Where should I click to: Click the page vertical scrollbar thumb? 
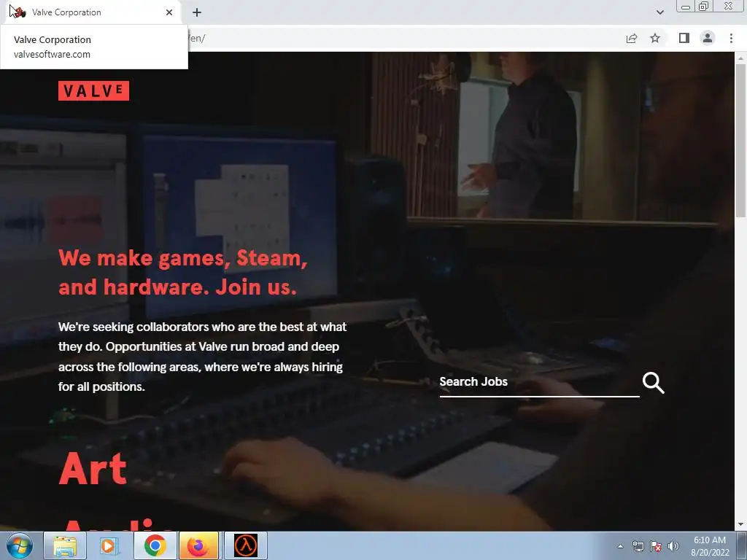[740, 139]
